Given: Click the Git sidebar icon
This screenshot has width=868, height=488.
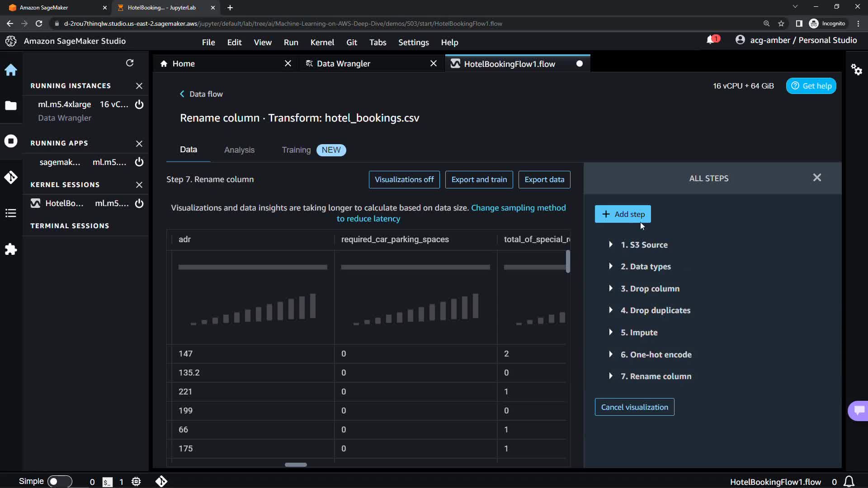Looking at the screenshot, I should [11, 177].
